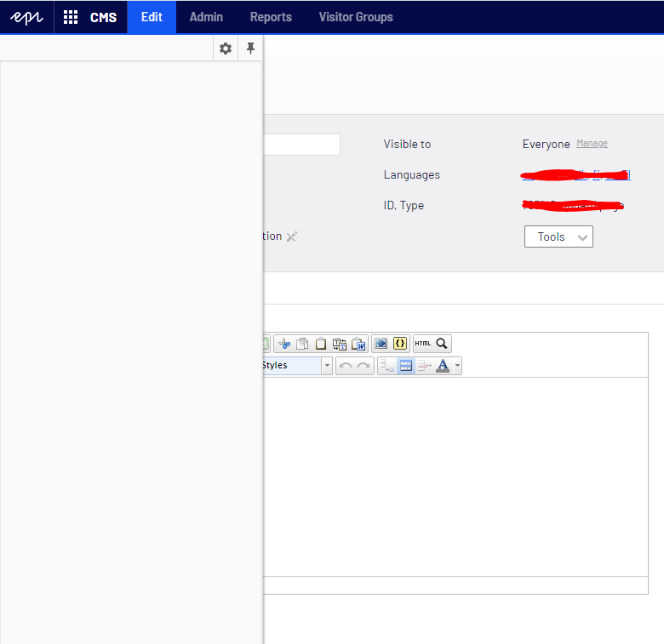Open the Epi apps grid launcher

click(x=71, y=17)
